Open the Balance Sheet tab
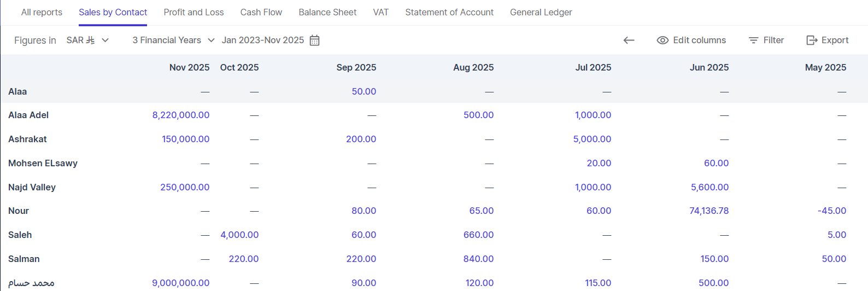 point(327,12)
